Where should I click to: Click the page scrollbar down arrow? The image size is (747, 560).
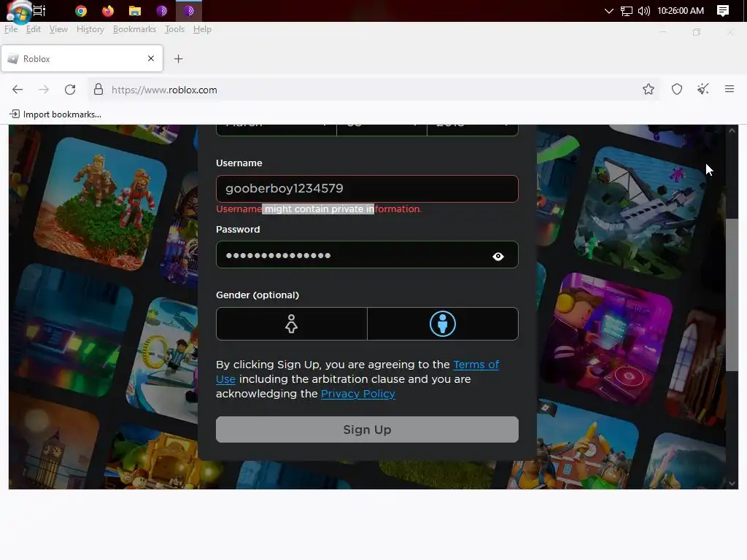tap(732, 483)
